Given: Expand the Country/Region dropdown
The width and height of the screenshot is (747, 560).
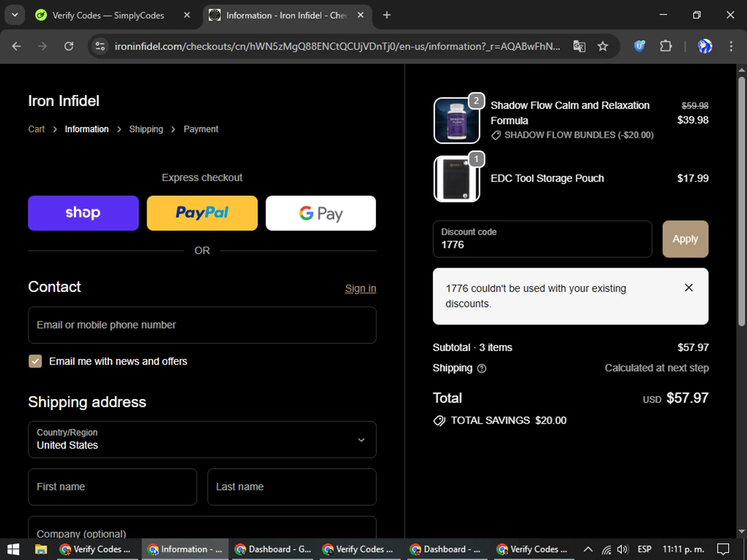Looking at the screenshot, I should coord(202,440).
